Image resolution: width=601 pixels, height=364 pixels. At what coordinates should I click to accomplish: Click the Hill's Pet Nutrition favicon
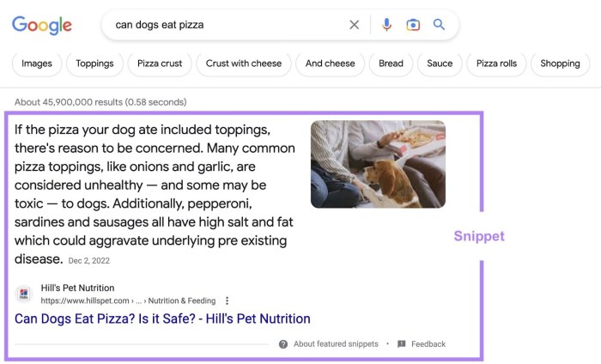pyautogui.click(x=23, y=294)
